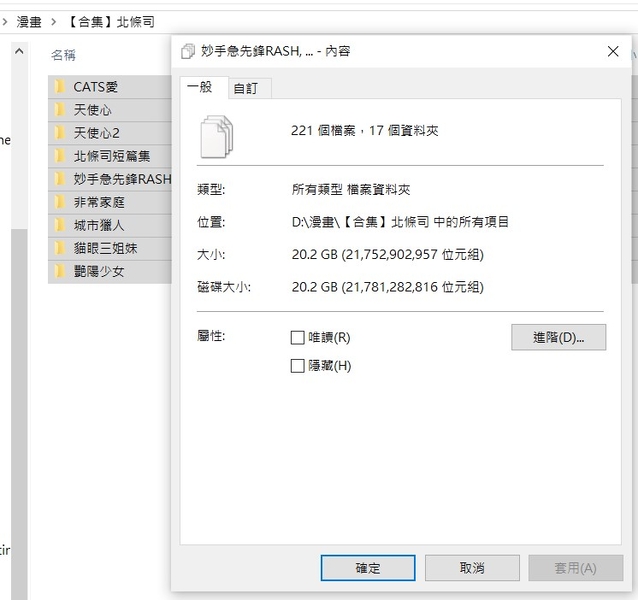Click the navigation pane scrollbar thumb
The image size is (638, 600).
(19, 414)
